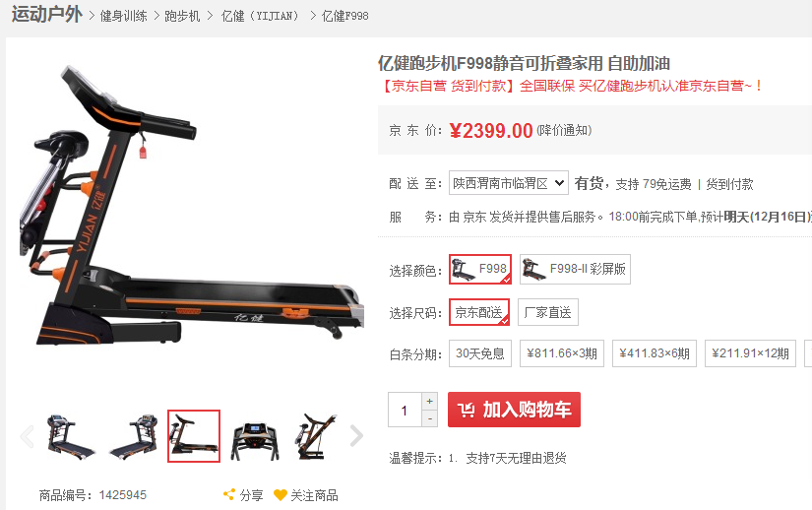Select the ¥211.91×12期 installment plan
The image size is (812, 510).
pyautogui.click(x=750, y=353)
